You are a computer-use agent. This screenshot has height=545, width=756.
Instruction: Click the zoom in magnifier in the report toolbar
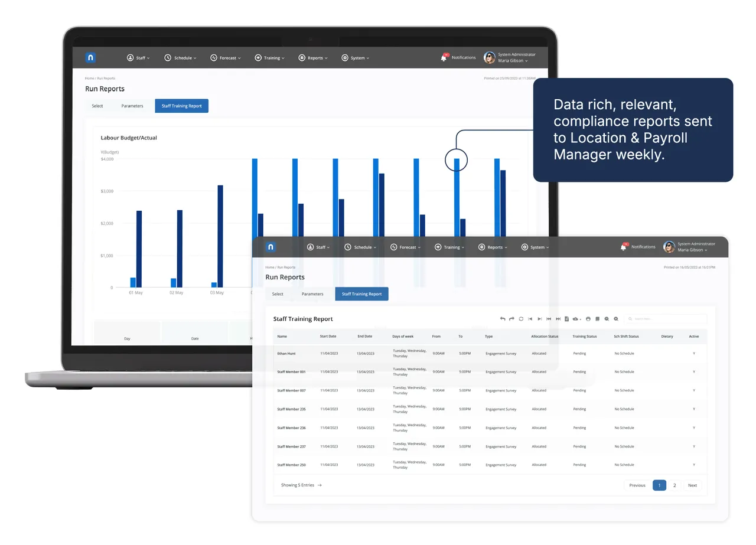click(x=616, y=319)
